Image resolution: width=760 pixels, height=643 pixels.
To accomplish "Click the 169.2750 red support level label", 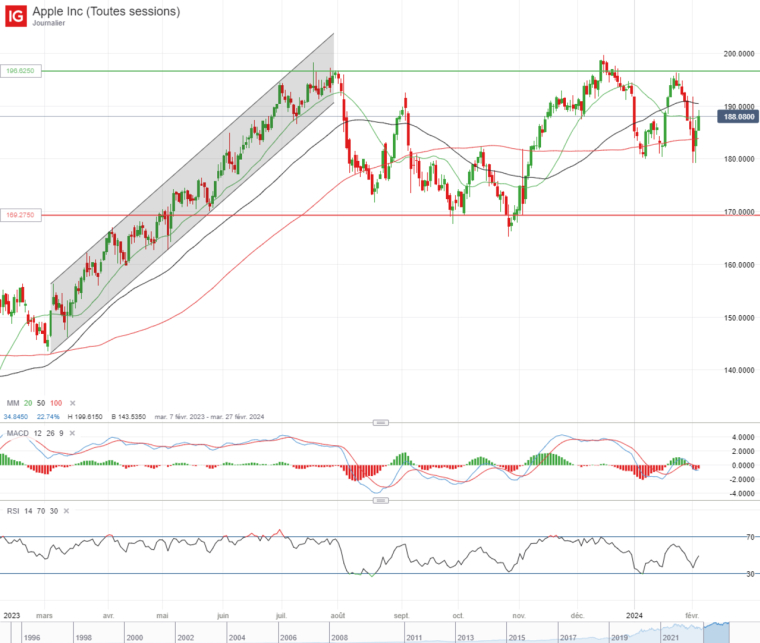I will coord(21,214).
